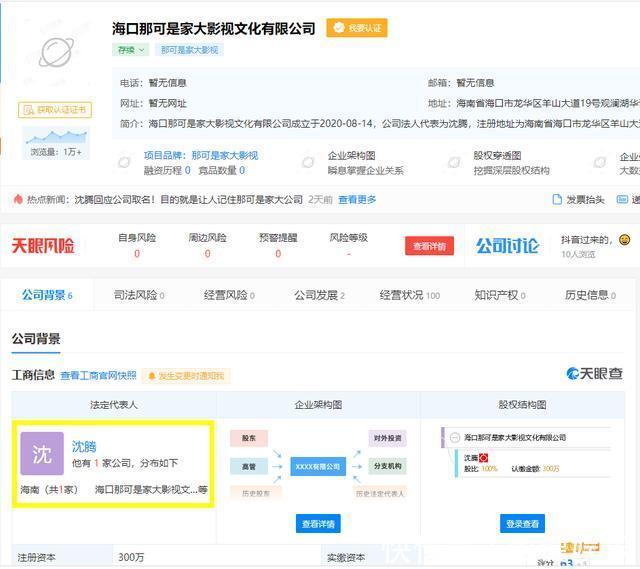Click the 周边风险 count 0
This screenshot has width=640, height=569.
pos(208,254)
